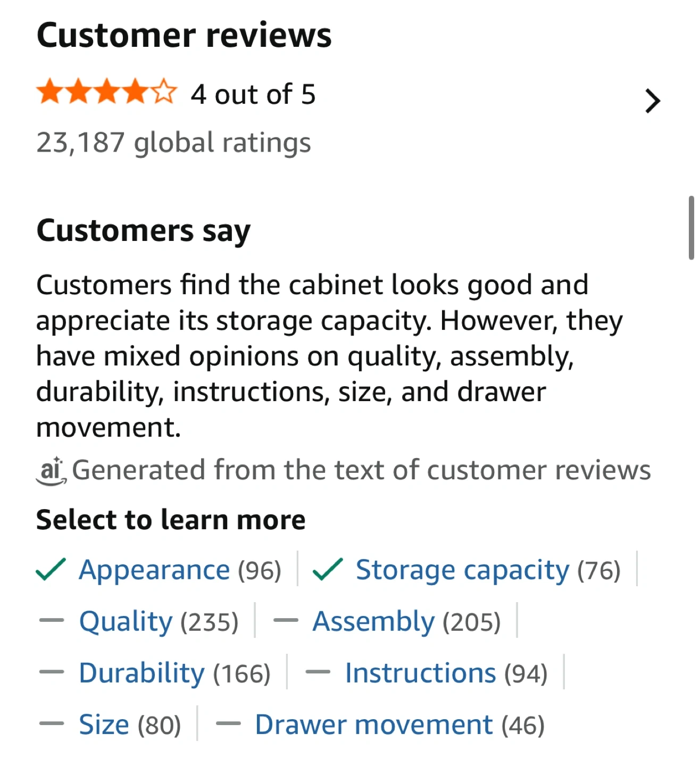Viewport: 700px width, 766px height.
Task: Click the dash icon beside Assembly
Action: coord(286,621)
